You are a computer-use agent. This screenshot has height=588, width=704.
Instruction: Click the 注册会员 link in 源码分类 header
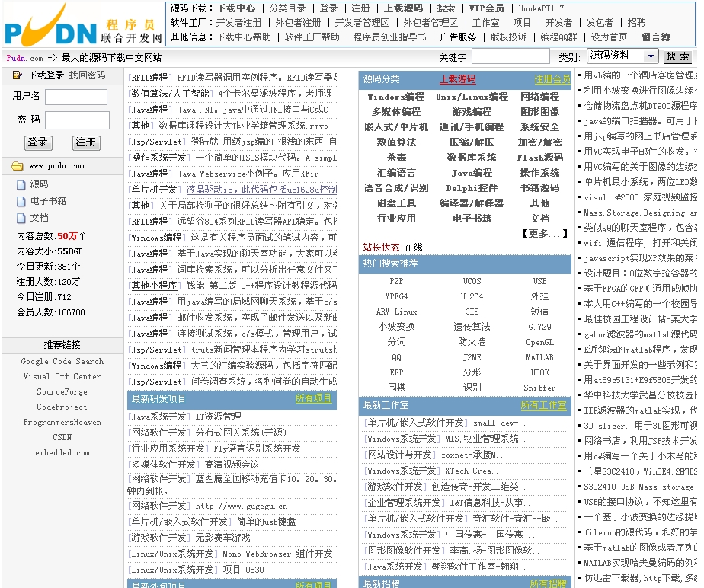point(552,79)
